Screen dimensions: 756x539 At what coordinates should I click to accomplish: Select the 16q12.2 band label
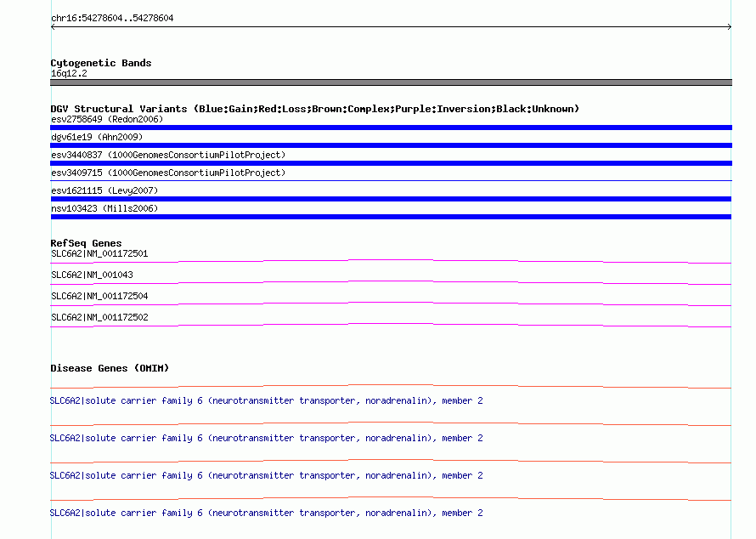(69, 73)
